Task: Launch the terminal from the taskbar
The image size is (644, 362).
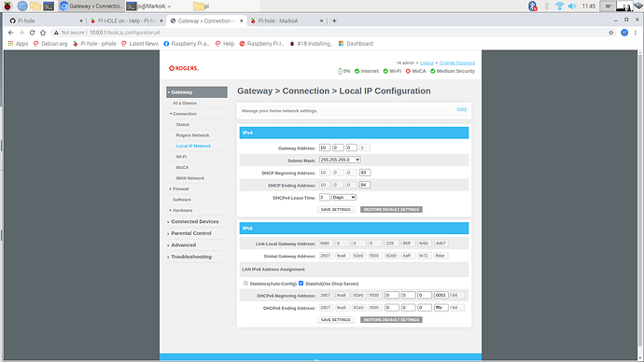Action: (x=49, y=7)
